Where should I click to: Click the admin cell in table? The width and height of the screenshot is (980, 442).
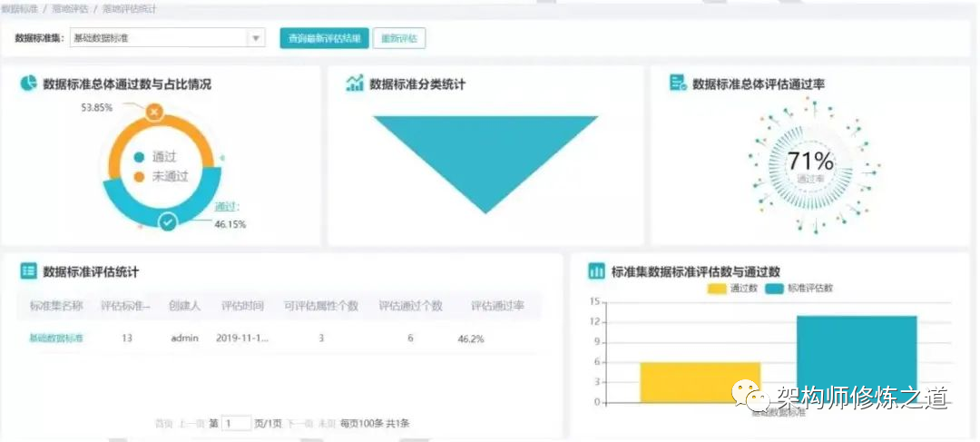pyautogui.click(x=184, y=339)
